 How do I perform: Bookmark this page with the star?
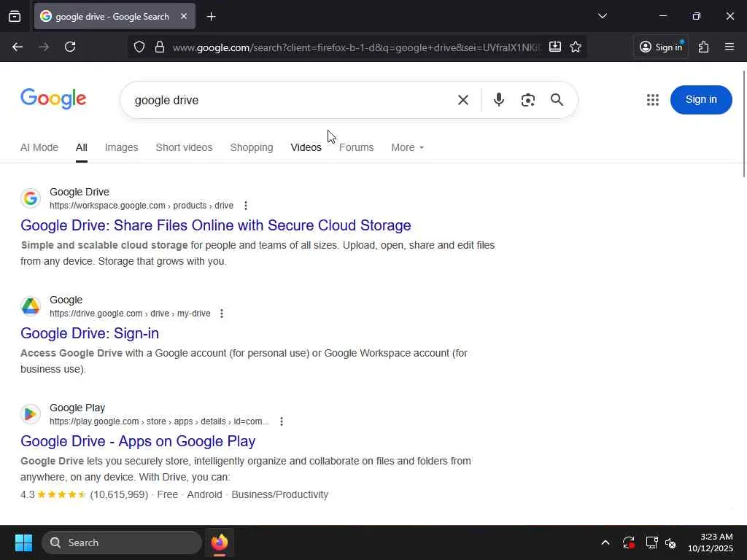click(576, 47)
